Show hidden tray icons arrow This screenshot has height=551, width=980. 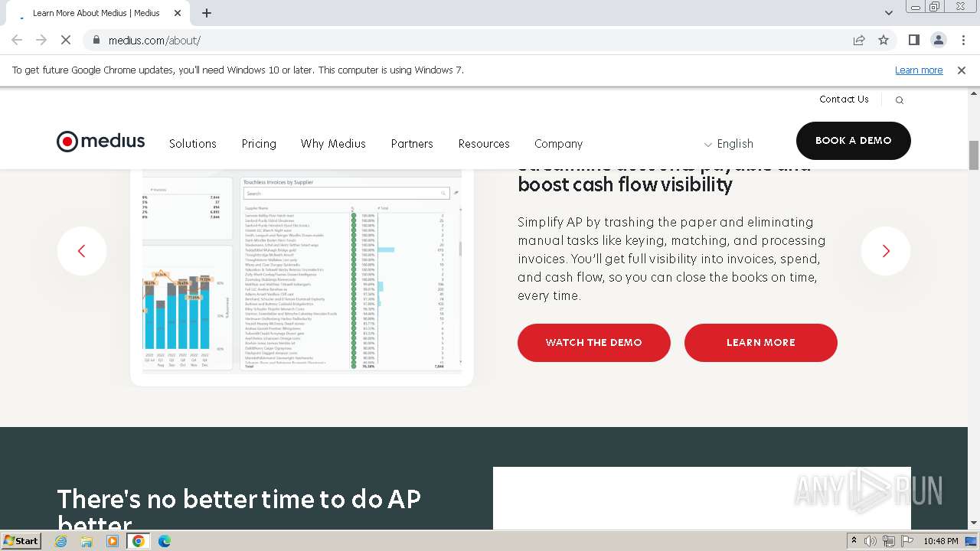(x=854, y=541)
